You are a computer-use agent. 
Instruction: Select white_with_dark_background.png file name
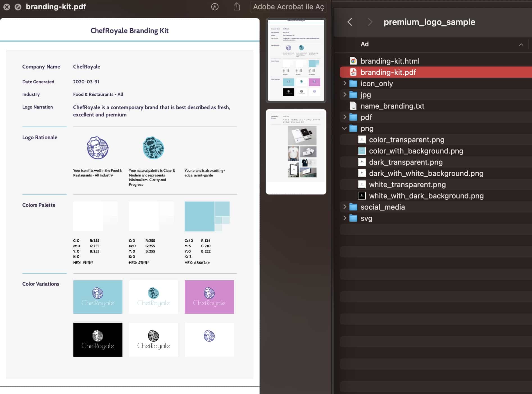pyautogui.click(x=426, y=196)
